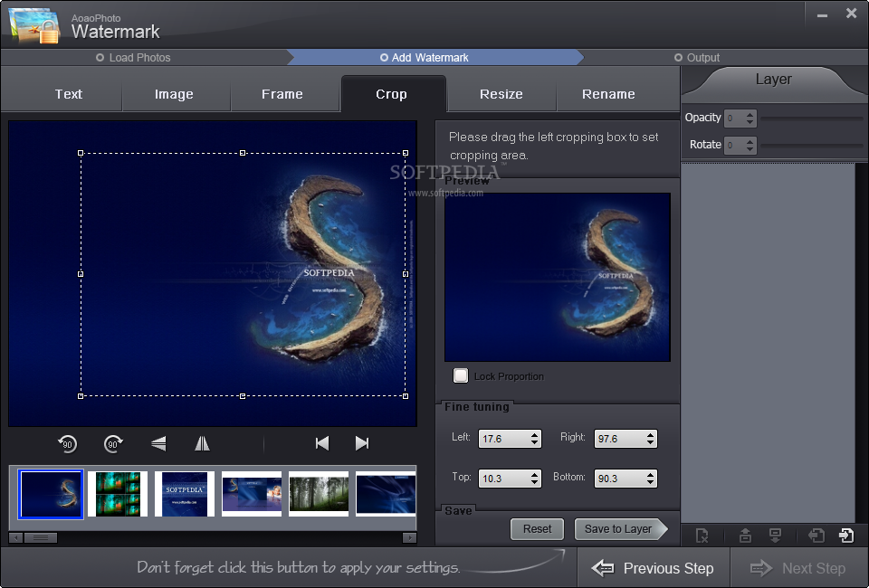Screen dimensions: 869x588
Task: Go to next photo arrow
Action: tap(362, 443)
